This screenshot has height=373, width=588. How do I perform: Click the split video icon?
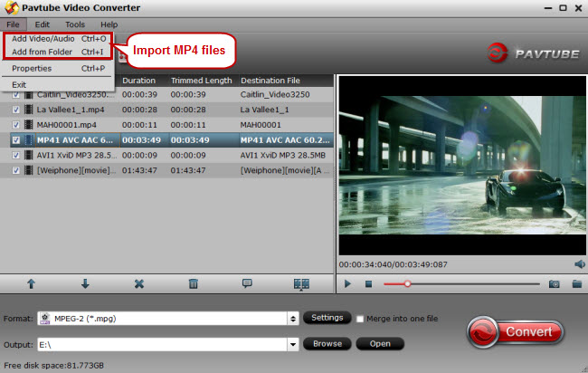(301, 284)
